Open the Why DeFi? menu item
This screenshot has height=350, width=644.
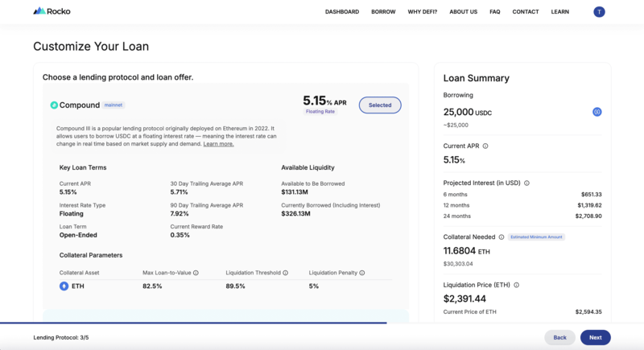pyautogui.click(x=422, y=12)
